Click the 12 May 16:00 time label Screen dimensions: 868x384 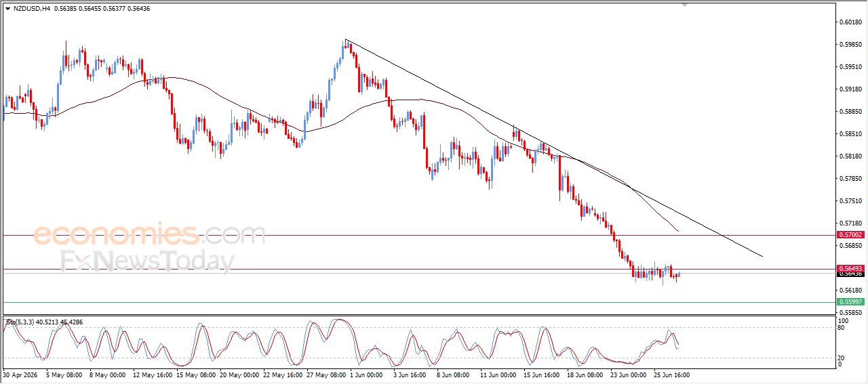(151, 374)
